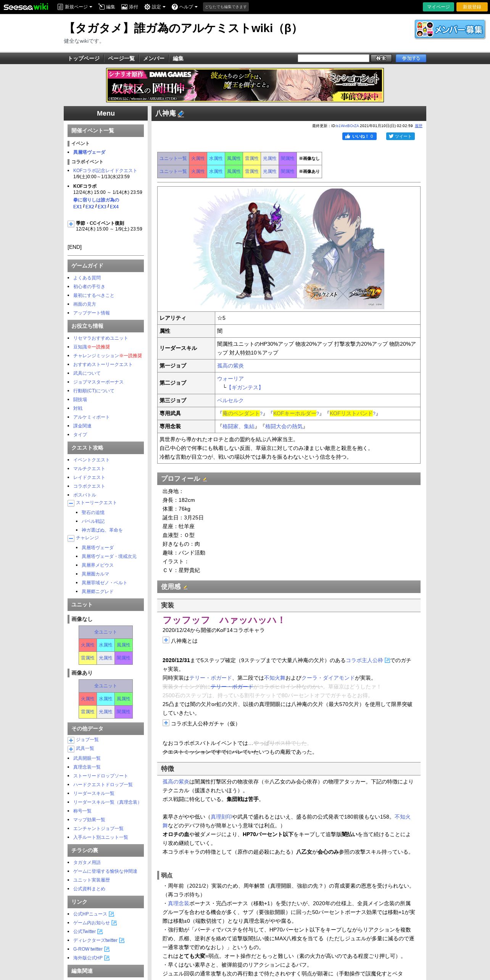Click the メンバー募集 banner
The image size is (490, 980).
tap(450, 29)
